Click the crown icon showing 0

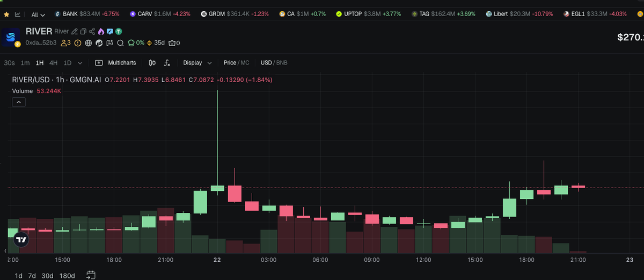174,43
